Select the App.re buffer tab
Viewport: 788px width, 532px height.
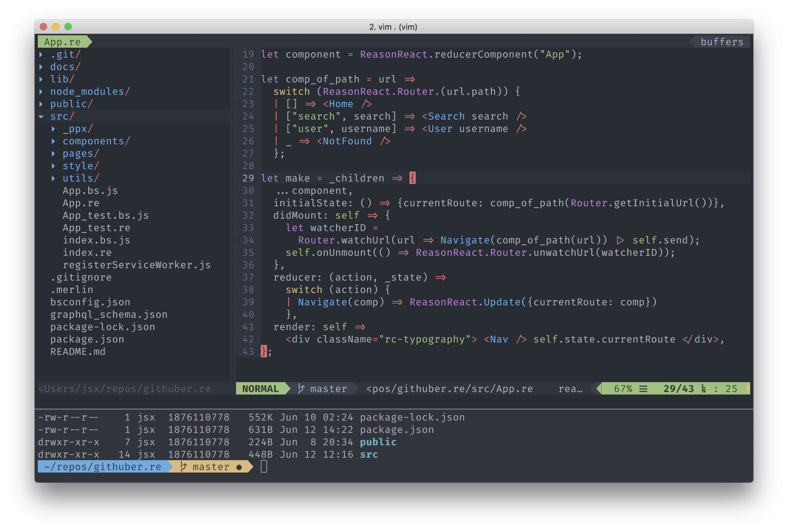[62, 42]
